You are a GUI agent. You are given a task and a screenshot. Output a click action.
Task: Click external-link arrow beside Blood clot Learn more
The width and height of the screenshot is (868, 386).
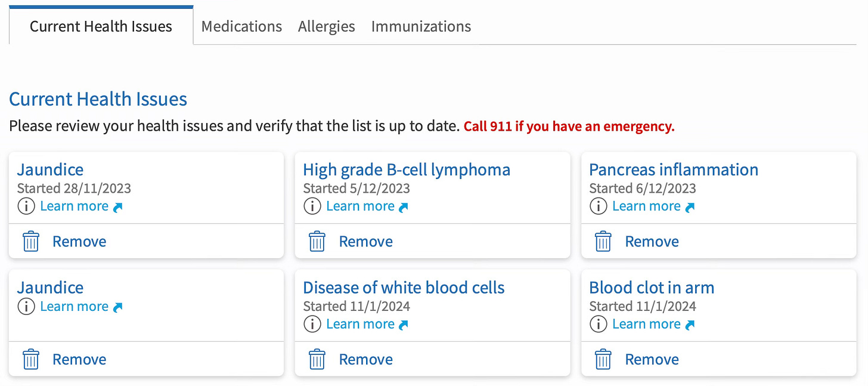coord(690,325)
